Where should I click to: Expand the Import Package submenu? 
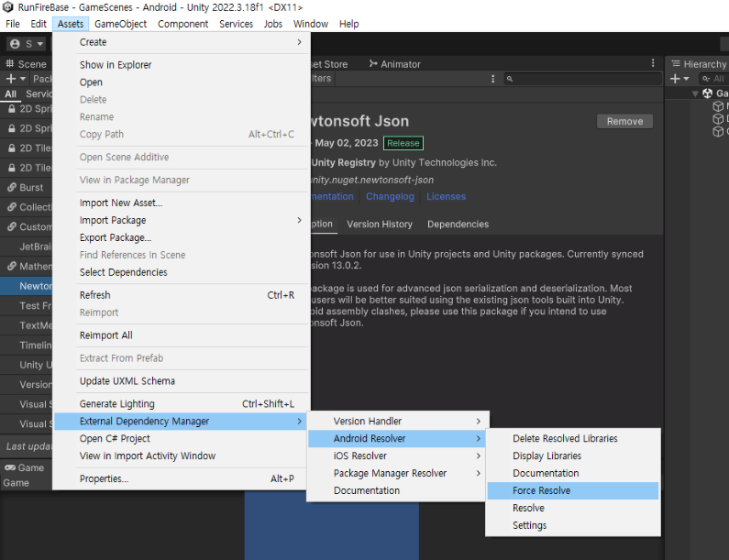point(181,220)
